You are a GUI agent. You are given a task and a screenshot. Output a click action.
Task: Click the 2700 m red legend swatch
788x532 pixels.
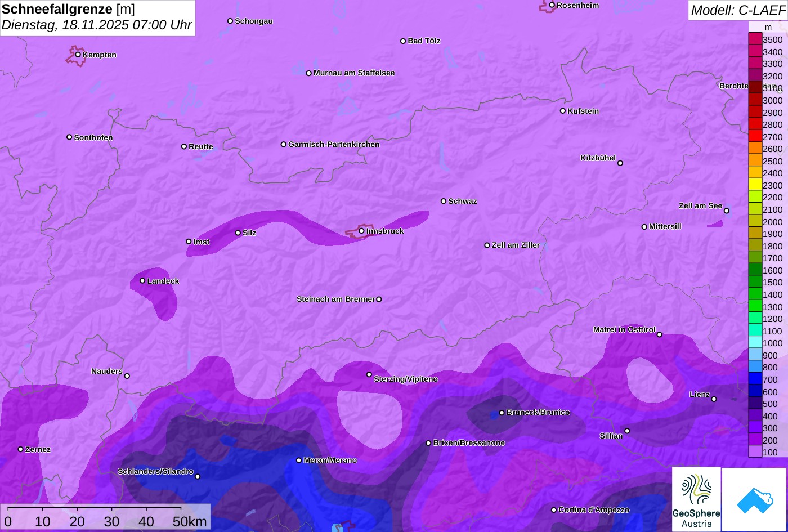tap(755, 136)
